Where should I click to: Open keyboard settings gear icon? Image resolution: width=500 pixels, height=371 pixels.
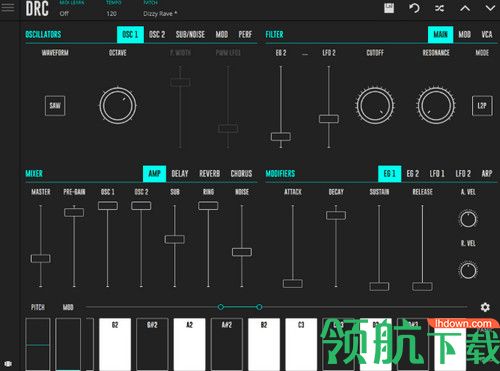tap(485, 307)
